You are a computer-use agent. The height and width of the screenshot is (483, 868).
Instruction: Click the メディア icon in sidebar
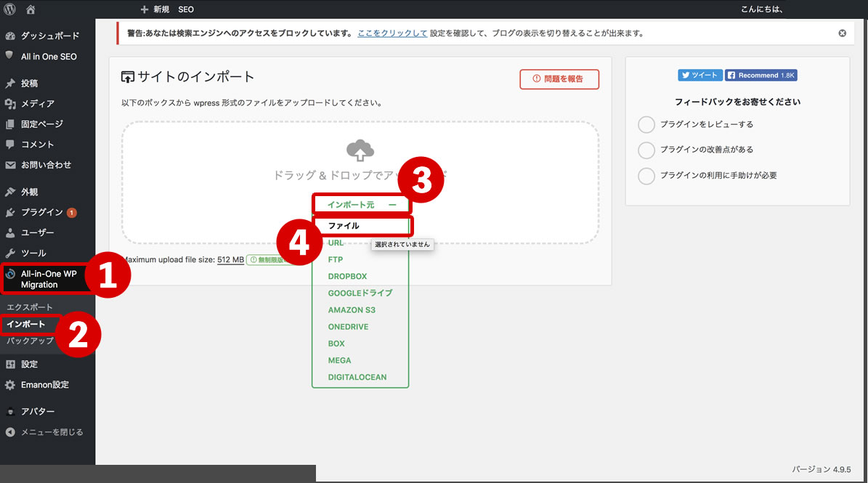(10, 103)
